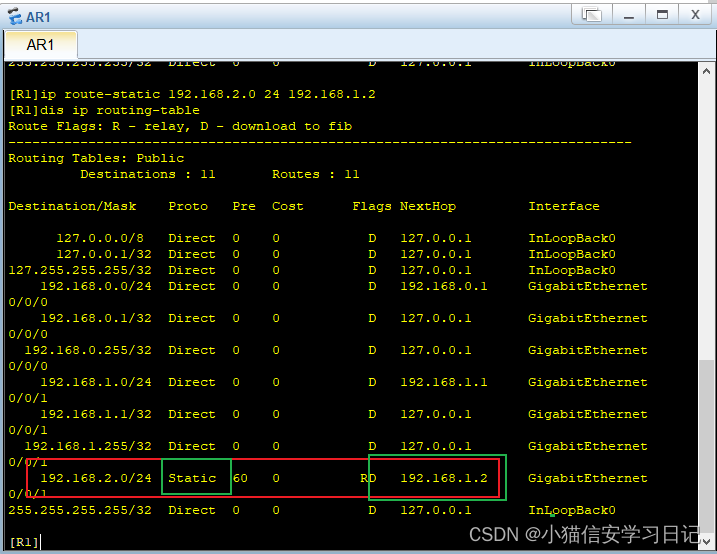Click InLoopBack0 interface in the 127.0.0.0/8 row
717x554 pixels.
(x=572, y=238)
